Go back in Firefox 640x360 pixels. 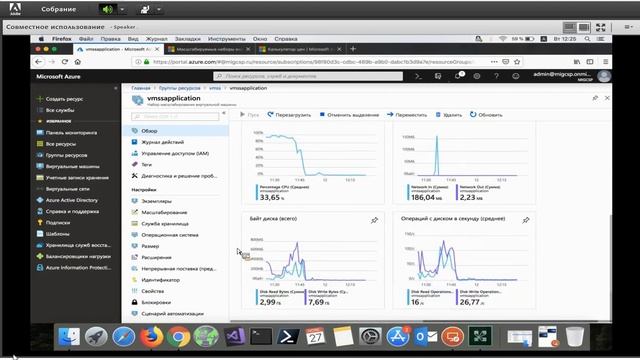pyautogui.click(x=38, y=62)
